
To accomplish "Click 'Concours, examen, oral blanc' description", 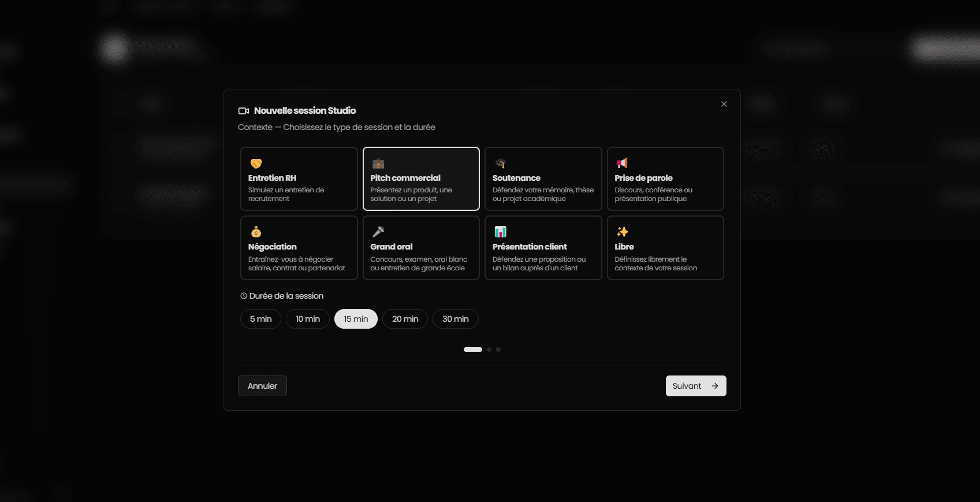I will pos(419,263).
